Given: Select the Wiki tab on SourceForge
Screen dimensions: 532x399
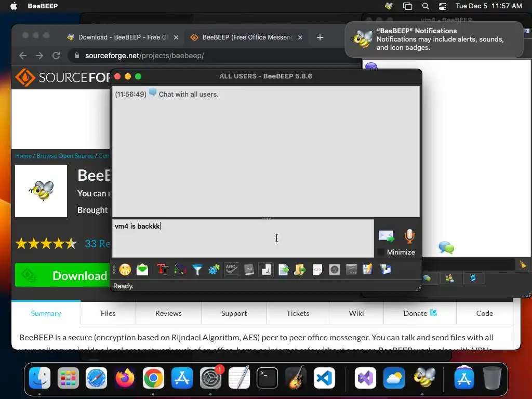Looking at the screenshot, I should (356, 313).
